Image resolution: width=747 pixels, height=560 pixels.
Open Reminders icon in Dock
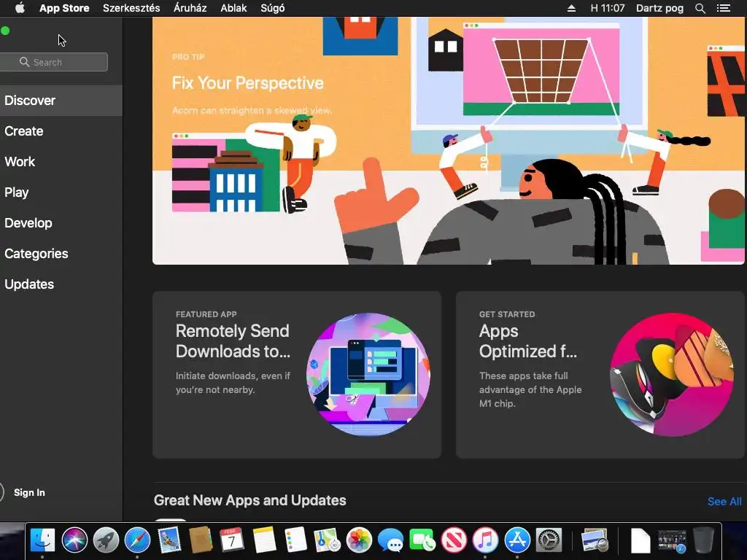point(295,540)
